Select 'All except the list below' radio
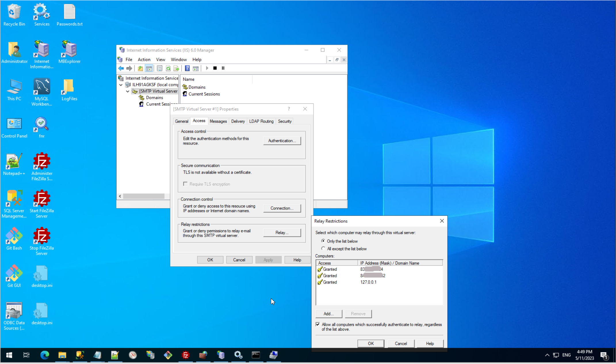Image resolution: width=616 pixels, height=364 pixels. click(x=323, y=249)
